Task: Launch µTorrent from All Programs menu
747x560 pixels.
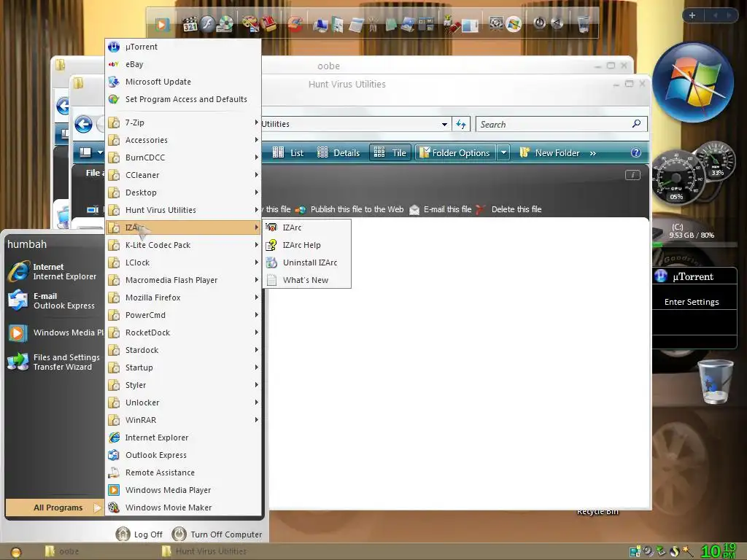Action: click(183, 47)
